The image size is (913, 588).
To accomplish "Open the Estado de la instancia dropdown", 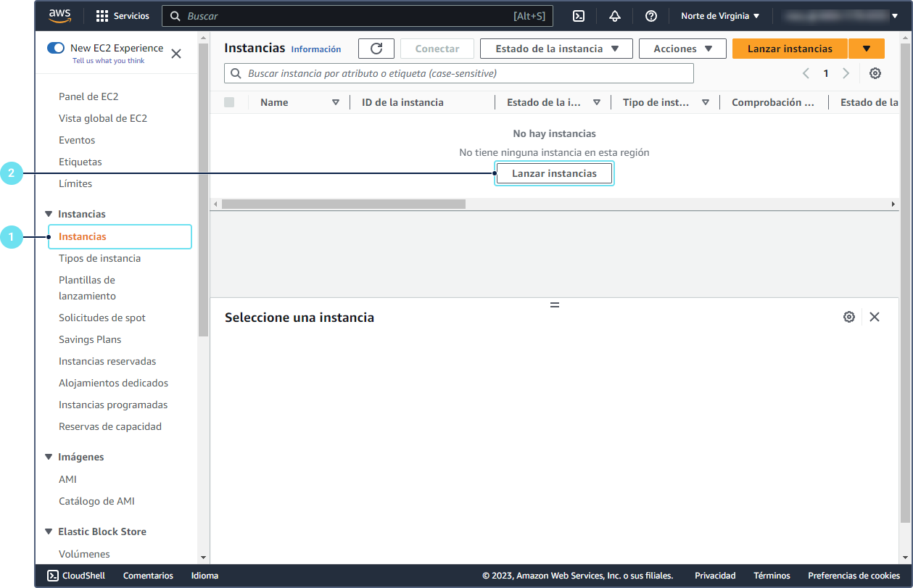I will coord(556,49).
